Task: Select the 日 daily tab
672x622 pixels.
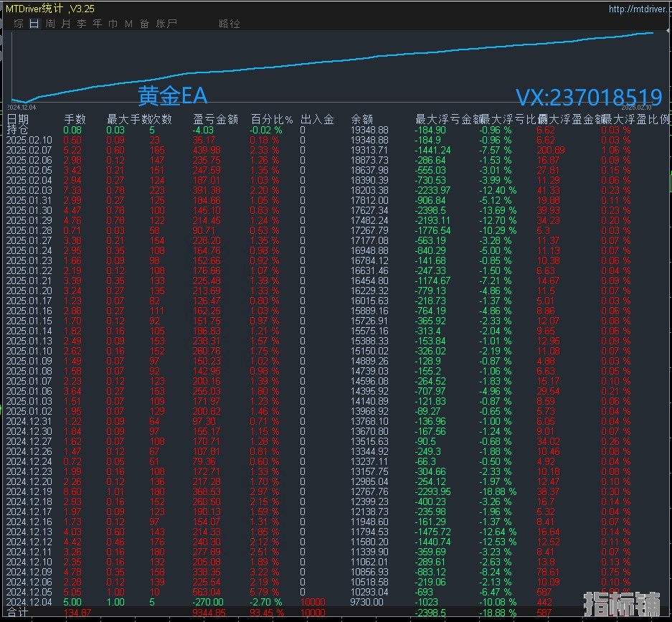Action: pyautogui.click(x=34, y=24)
